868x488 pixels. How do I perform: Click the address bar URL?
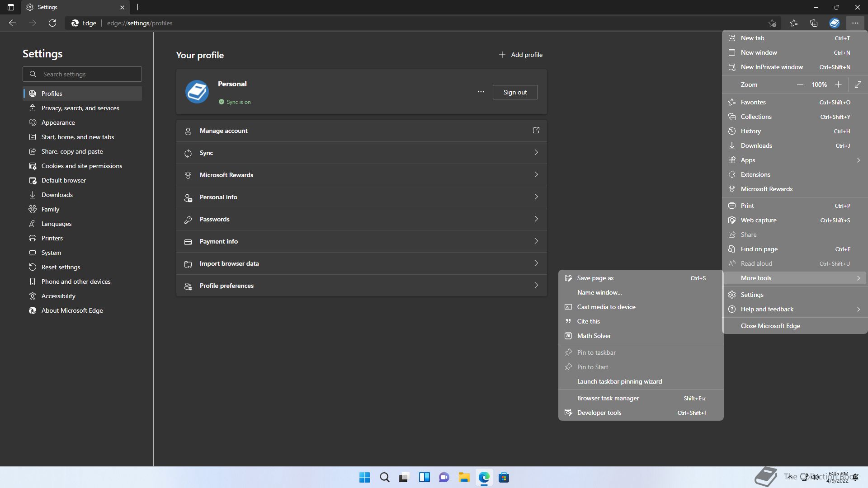(140, 23)
